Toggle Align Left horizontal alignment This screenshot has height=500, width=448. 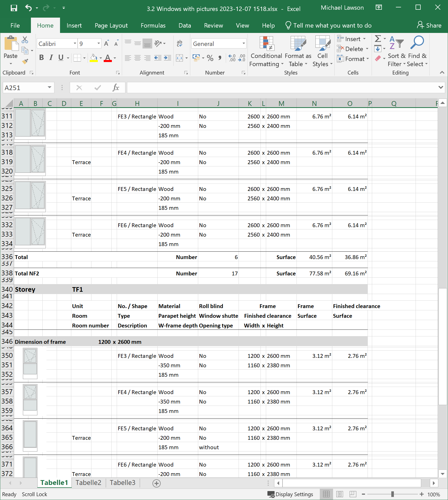[x=128, y=58]
